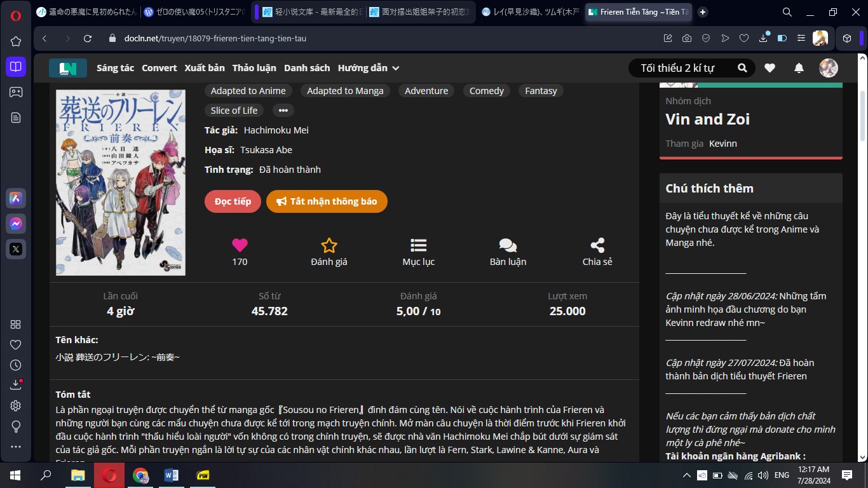This screenshot has height=488, width=868.
Task: Open X (Twitter) in the Opera sidebar
Action: point(16,249)
